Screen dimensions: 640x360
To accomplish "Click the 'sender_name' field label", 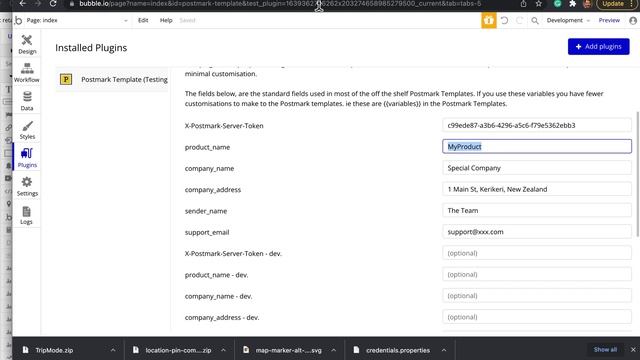I will click(206, 211).
